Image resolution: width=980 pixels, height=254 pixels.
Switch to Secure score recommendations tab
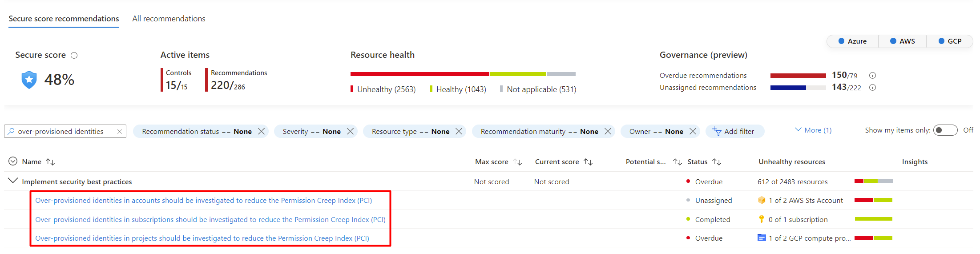pos(64,19)
